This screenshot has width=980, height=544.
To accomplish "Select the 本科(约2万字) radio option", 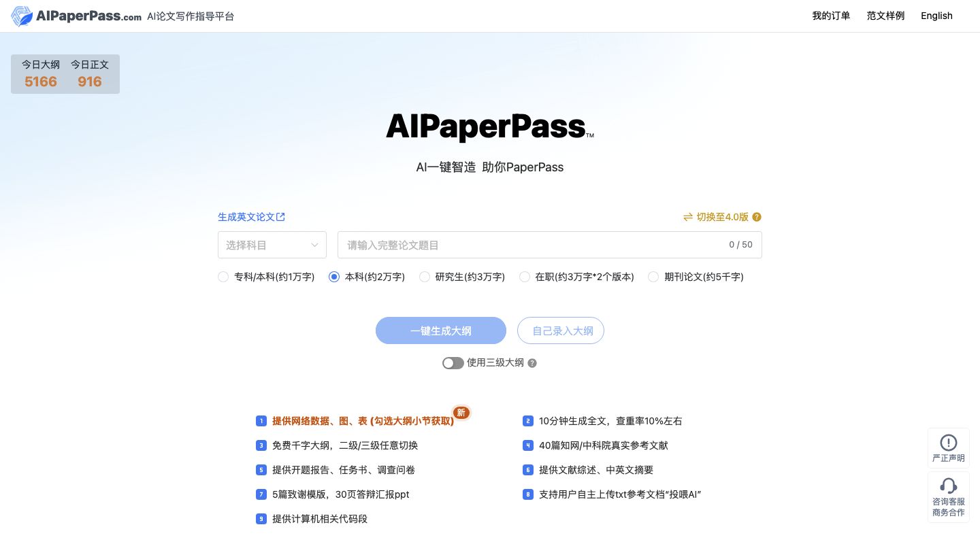I will 334,277.
